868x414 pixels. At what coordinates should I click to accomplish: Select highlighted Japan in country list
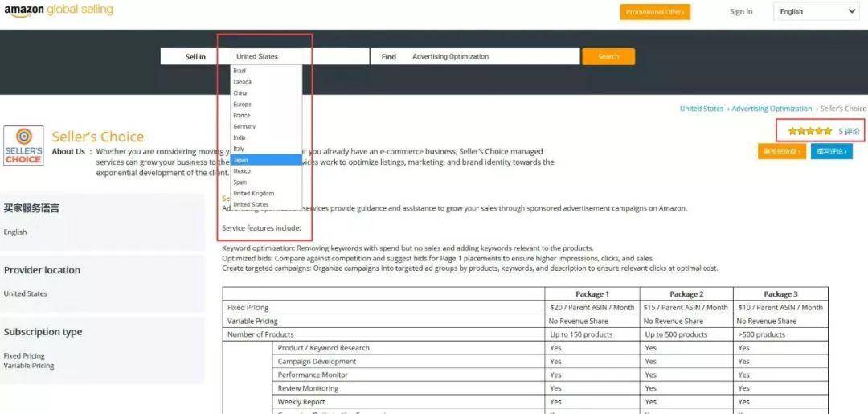266,160
